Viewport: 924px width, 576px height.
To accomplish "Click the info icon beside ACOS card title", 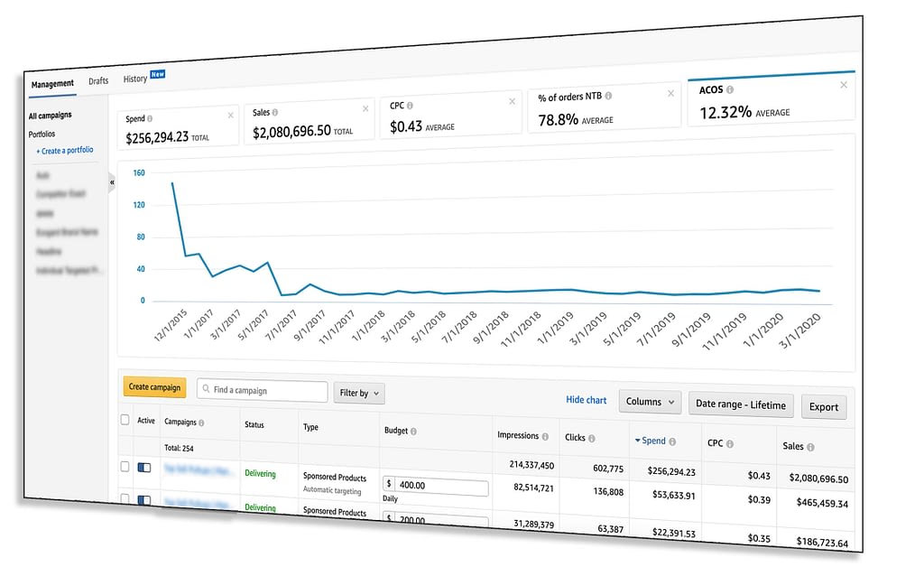I will (x=730, y=89).
